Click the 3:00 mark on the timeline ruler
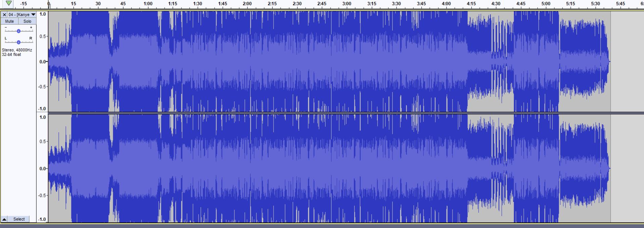644x228 pixels. 347,4
